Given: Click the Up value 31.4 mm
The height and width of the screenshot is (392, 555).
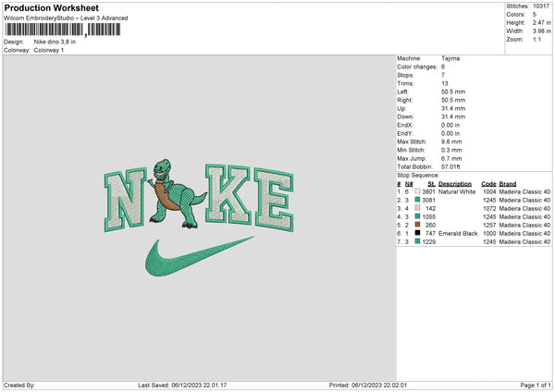Looking at the screenshot, I should (453, 108).
